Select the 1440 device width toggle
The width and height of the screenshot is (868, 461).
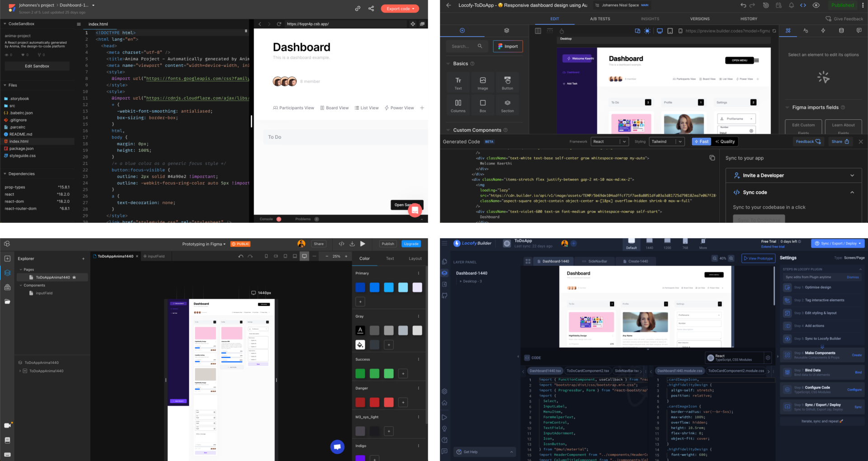click(x=650, y=243)
